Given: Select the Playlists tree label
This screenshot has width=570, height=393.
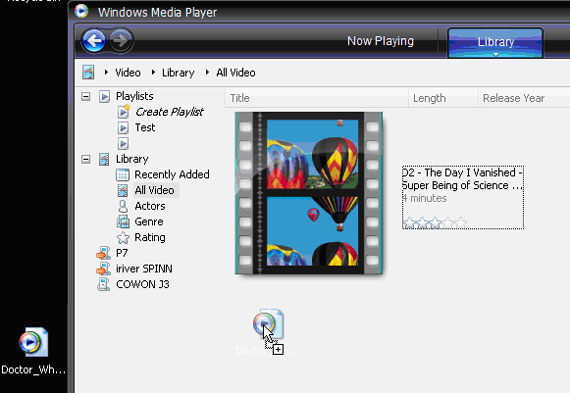Looking at the screenshot, I should [x=135, y=96].
